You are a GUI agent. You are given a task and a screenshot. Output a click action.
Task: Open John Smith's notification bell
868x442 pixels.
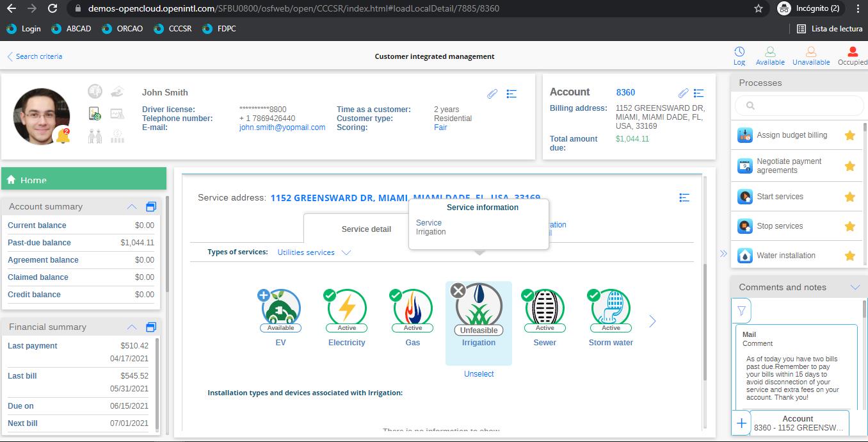pos(63,135)
